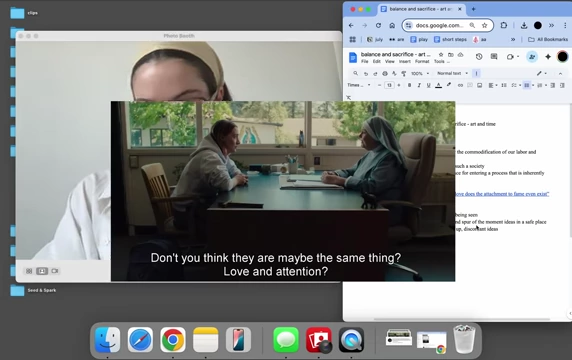Undo the last edit in Docs
Image resolution: width=572 pixels, height=360 pixels.
tap(366, 73)
